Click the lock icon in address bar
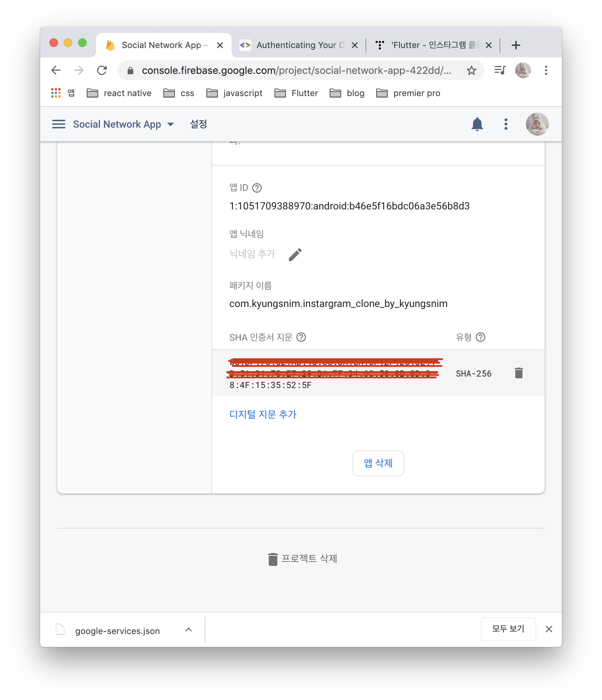Screen dimensions: 602x700 130,71
